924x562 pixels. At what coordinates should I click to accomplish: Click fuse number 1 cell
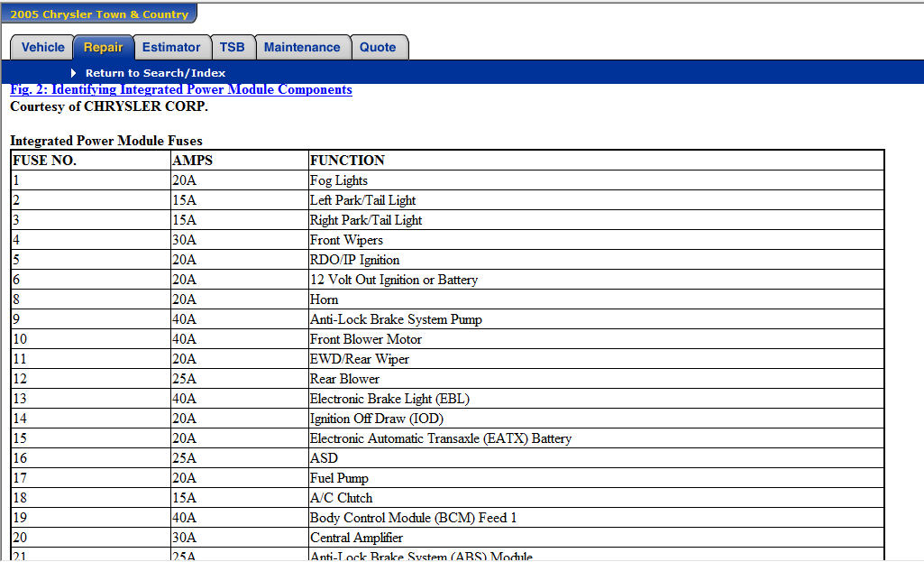(x=91, y=180)
